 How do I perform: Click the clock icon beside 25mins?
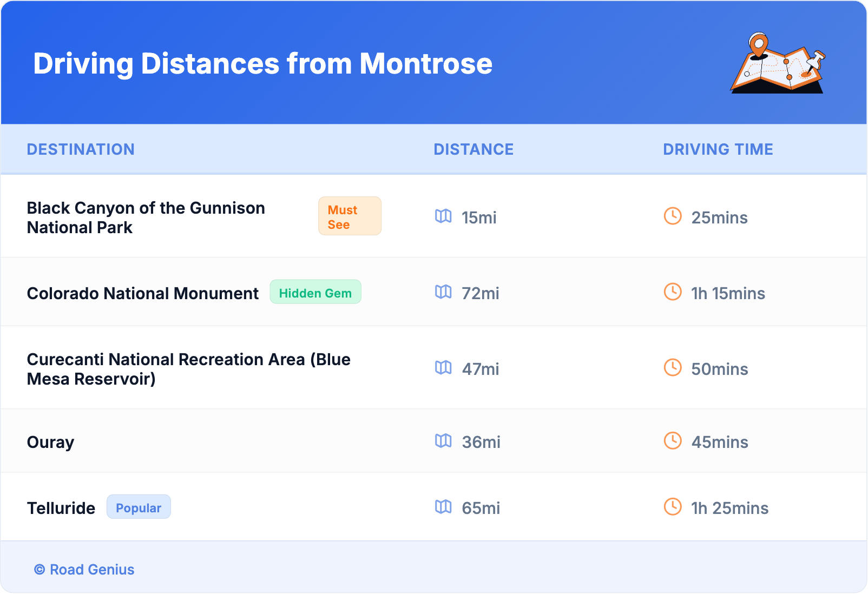click(673, 216)
